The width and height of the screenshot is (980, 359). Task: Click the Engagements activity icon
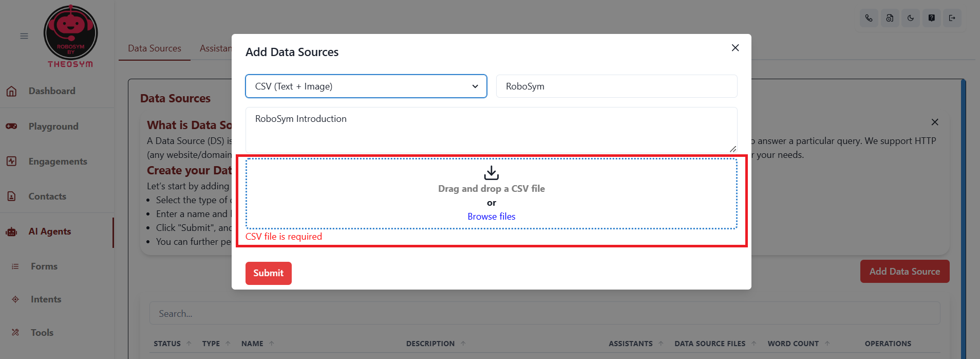[x=11, y=161]
